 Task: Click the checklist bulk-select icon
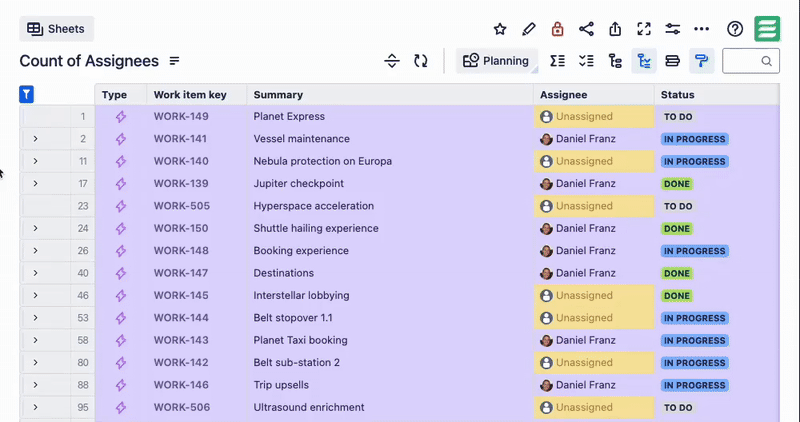[x=586, y=61]
